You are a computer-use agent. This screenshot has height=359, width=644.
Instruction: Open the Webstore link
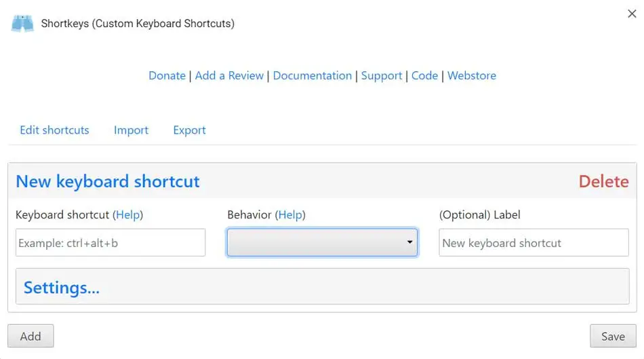pyautogui.click(x=472, y=75)
